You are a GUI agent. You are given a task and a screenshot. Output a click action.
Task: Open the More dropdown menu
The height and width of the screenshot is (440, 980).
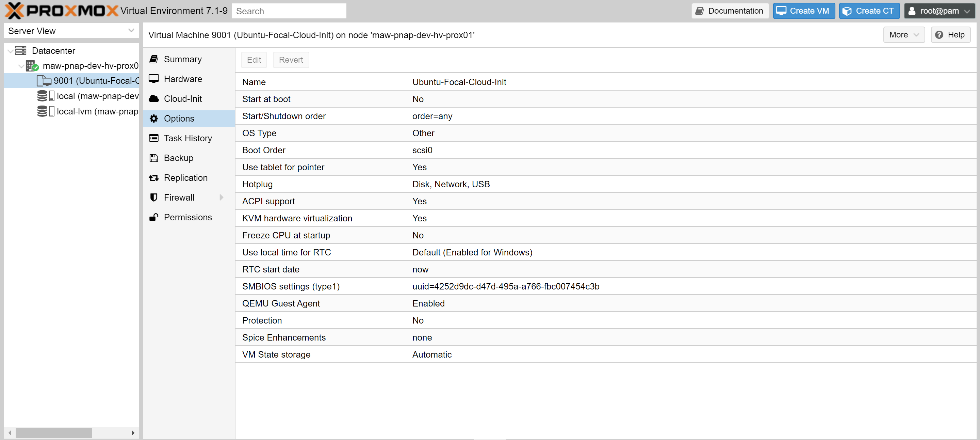point(904,35)
